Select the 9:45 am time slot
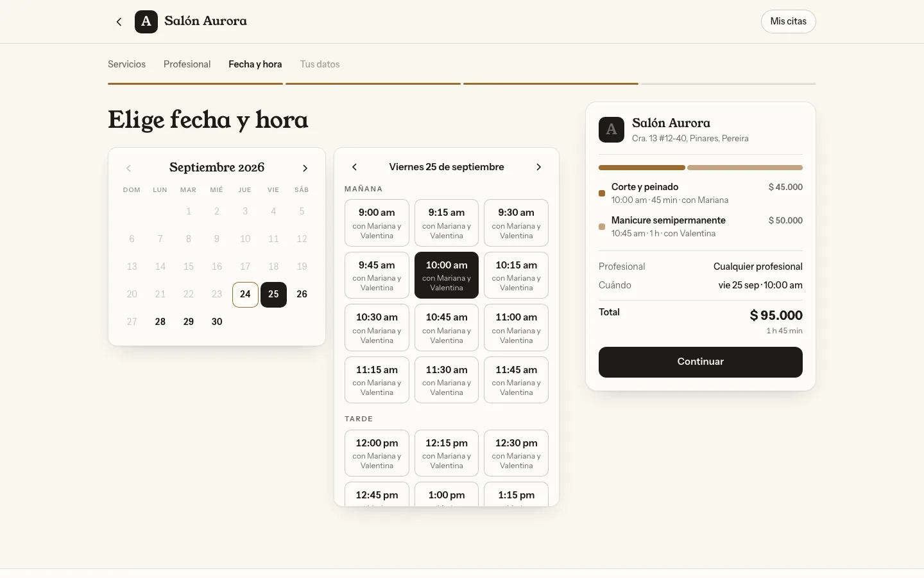Screen dimensions: 924x578 coord(377,275)
